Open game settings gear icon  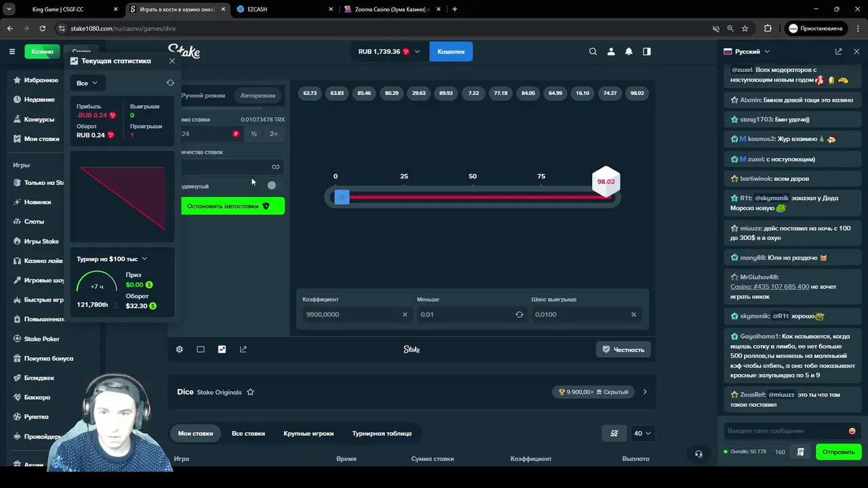click(x=180, y=349)
